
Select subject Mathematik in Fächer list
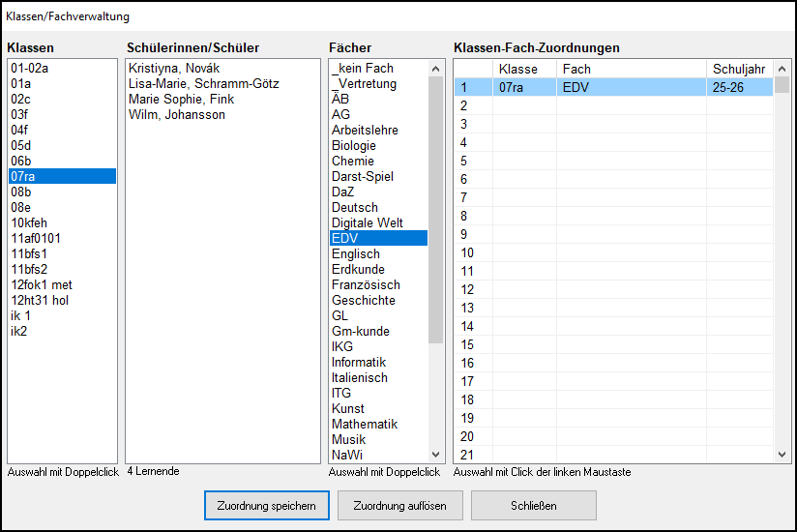pos(365,424)
